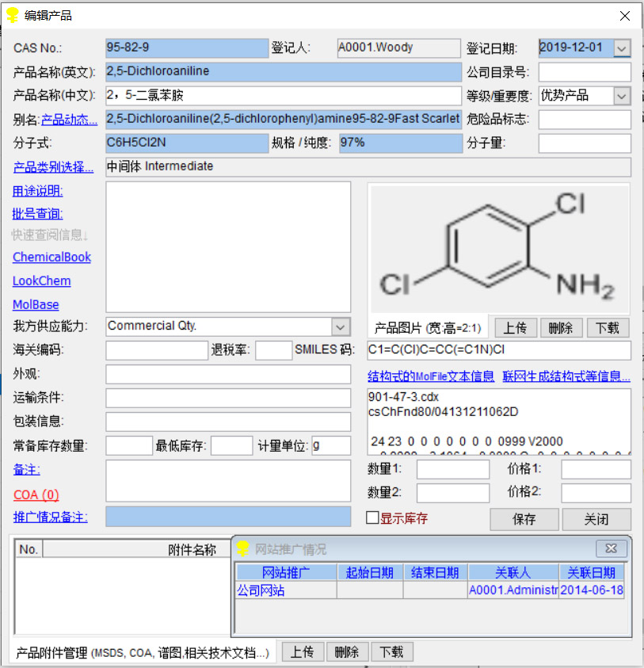Image resolution: width=644 pixels, height=668 pixels.
Task: Click the 关闭 button
Action: click(596, 519)
